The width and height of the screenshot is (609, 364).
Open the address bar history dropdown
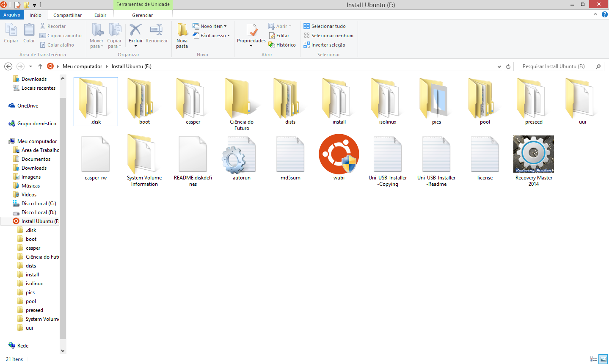tap(499, 66)
